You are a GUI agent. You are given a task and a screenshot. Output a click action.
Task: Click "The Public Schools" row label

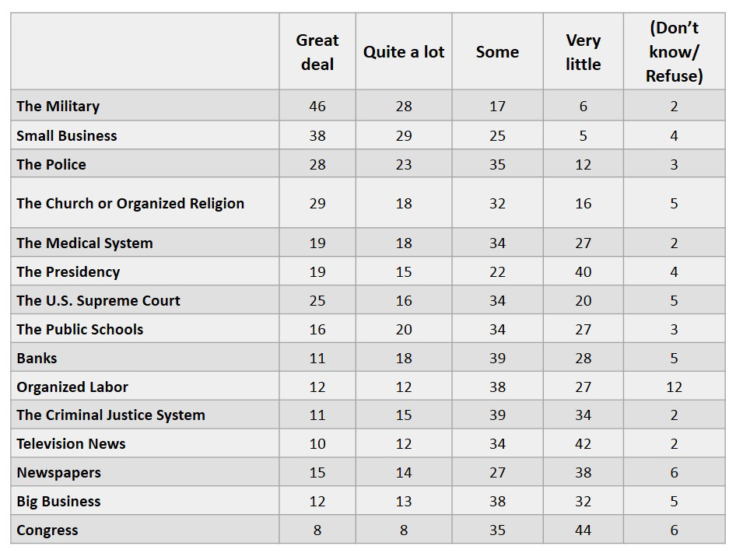80,330
